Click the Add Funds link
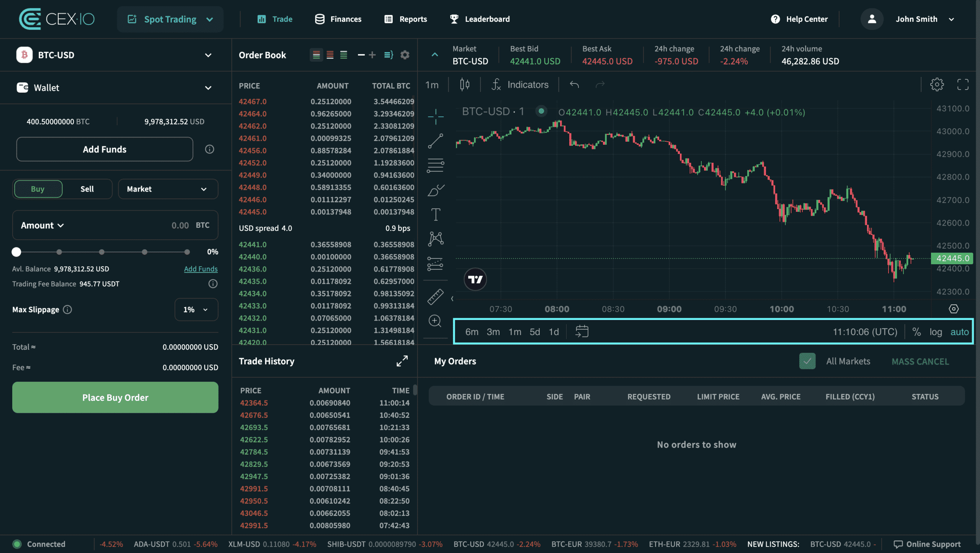980x553 pixels. pyautogui.click(x=201, y=269)
